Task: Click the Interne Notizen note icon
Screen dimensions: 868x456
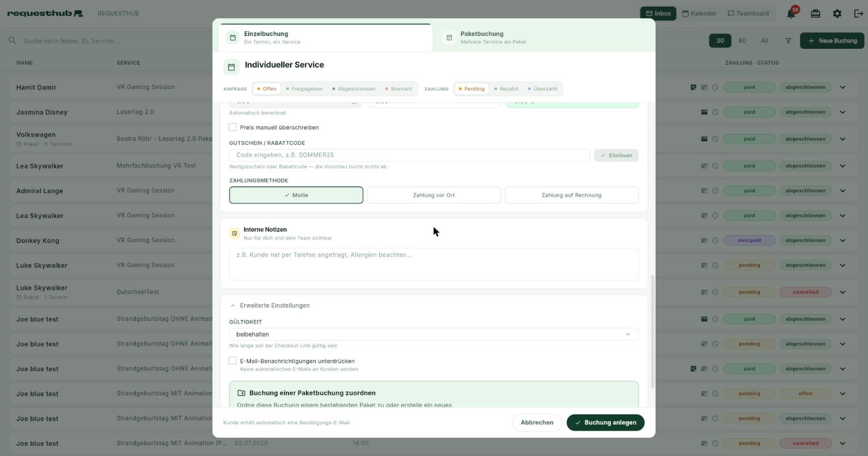Action: tap(234, 233)
